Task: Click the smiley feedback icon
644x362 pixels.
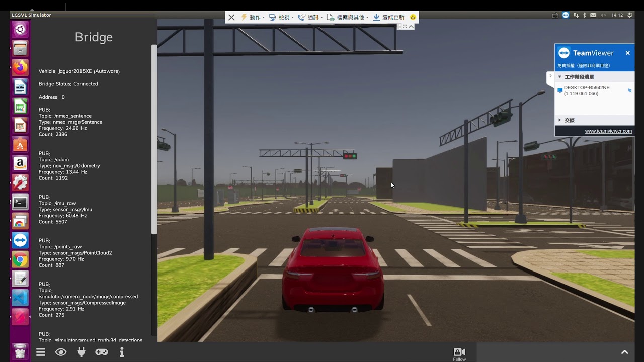Action: click(413, 17)
